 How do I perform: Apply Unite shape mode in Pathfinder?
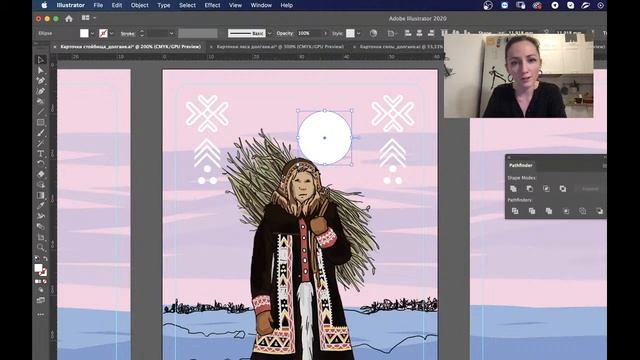[x=513, y=189]
